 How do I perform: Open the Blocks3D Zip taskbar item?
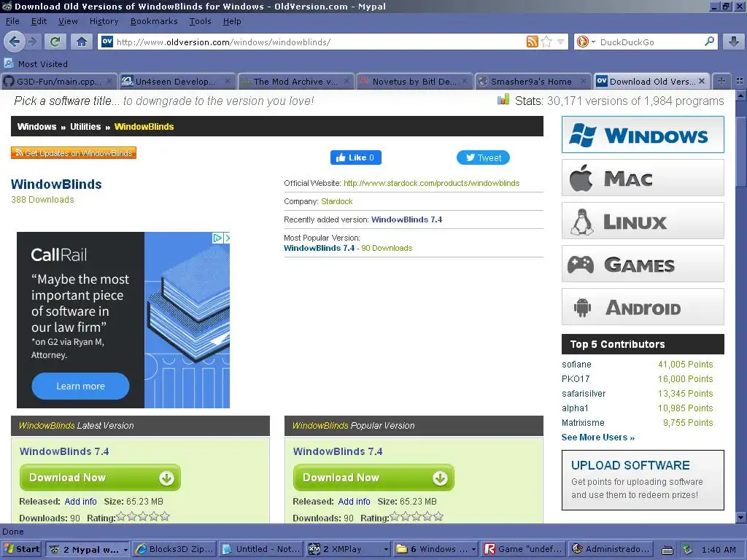(x=174, y=550)
